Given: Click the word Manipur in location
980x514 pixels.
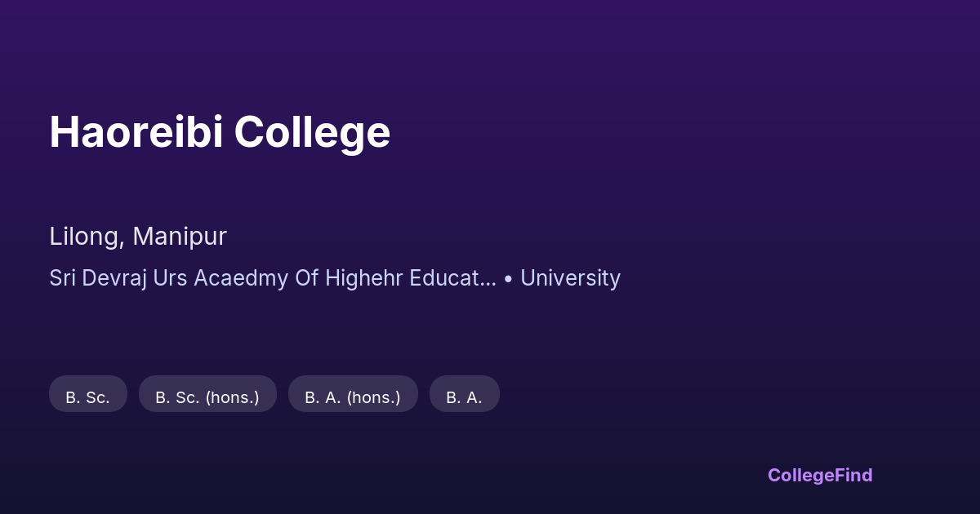Looking at the screenshot, I should click(180, 237).
